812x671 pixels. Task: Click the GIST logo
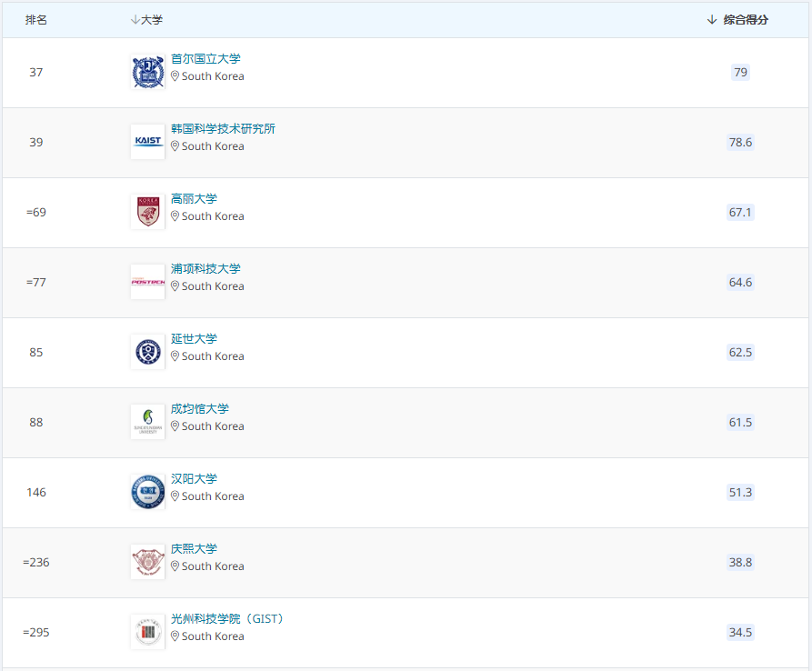pyautogui.click(x=147, y=632)
